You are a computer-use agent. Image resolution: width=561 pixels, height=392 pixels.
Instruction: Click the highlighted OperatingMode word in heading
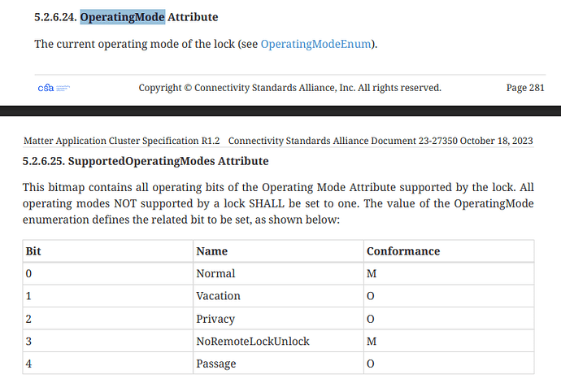pyautogui.click(x=121, y=16)
